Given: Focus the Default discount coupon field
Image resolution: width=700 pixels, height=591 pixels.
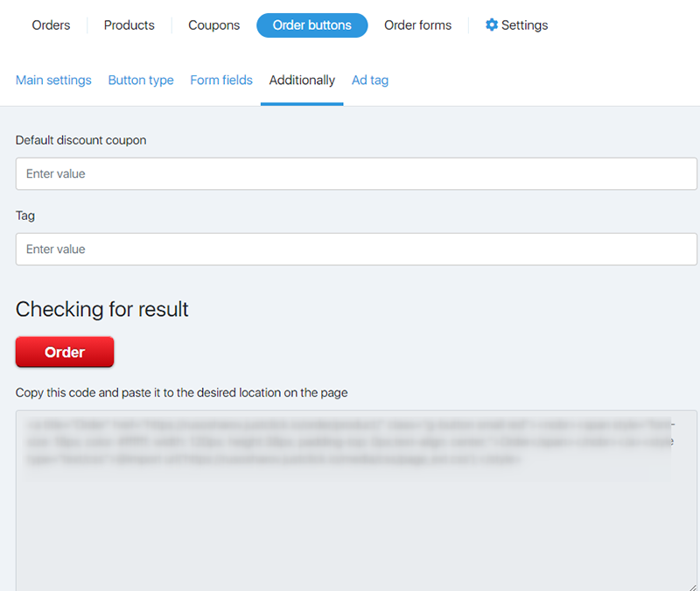Looking at the screenshot, I should tap(356, 173).
